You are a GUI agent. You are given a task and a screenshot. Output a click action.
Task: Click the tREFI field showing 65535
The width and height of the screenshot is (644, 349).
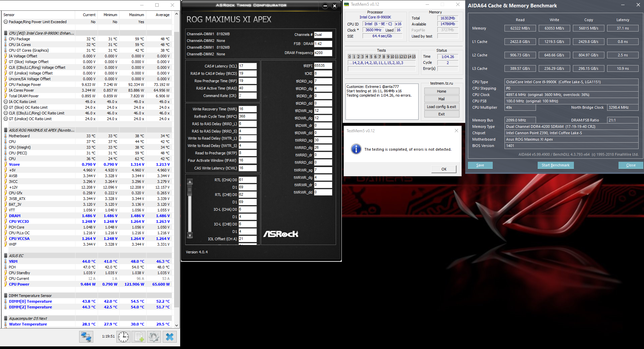pyautogui.click(x=323, y=66)
